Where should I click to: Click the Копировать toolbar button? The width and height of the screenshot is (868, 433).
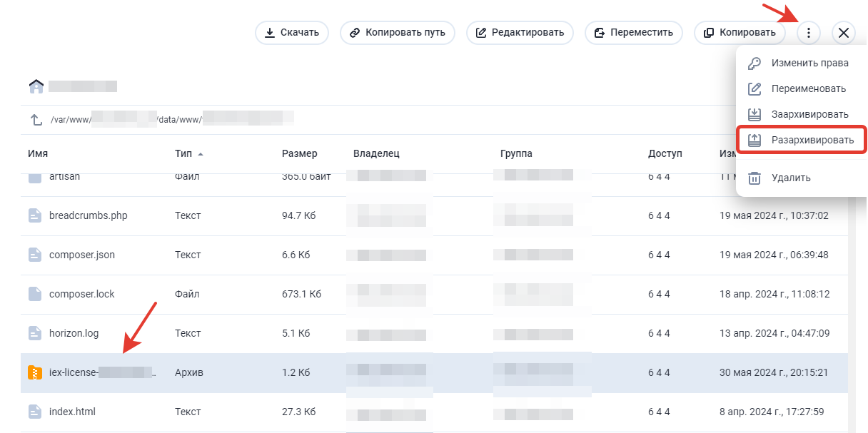(739, 33)
